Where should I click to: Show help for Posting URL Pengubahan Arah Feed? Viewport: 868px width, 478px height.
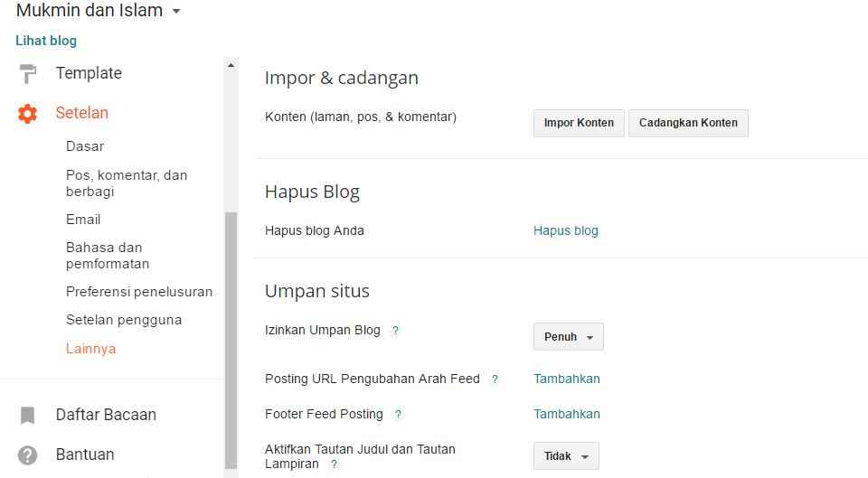pos(495,380)
